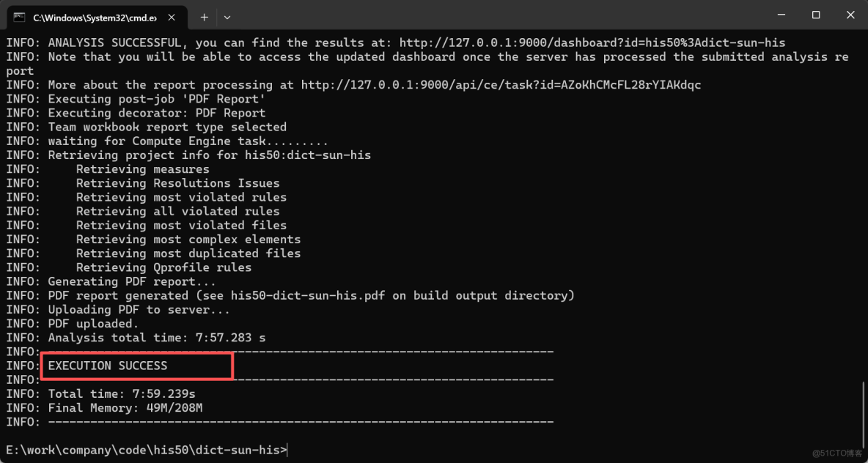Select the cmd.exe tab

(95, 16)
